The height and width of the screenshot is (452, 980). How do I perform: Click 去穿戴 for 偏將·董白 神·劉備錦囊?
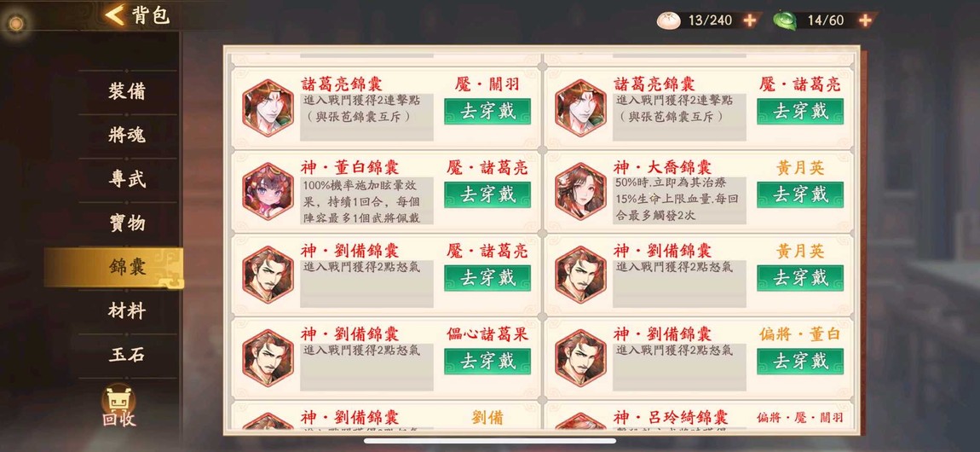click(800, 362)
